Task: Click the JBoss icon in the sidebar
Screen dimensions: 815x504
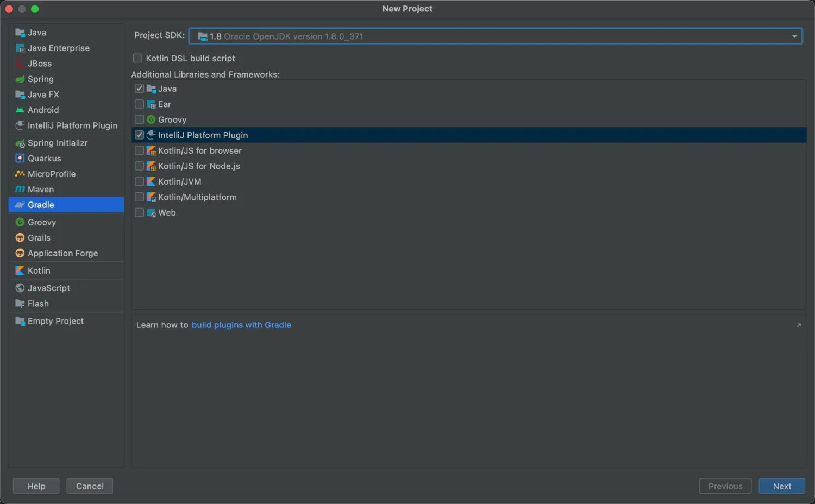Action: tap(20, 64)
